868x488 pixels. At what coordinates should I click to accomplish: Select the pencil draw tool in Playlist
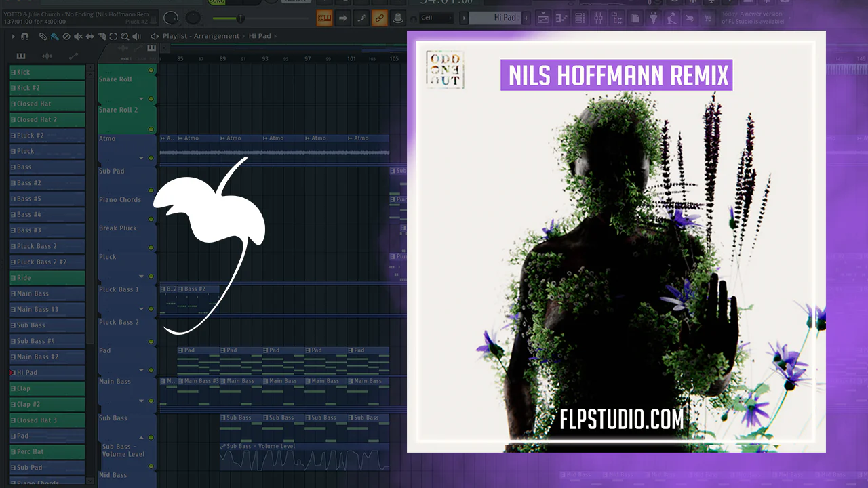click(x=43, y=36)
